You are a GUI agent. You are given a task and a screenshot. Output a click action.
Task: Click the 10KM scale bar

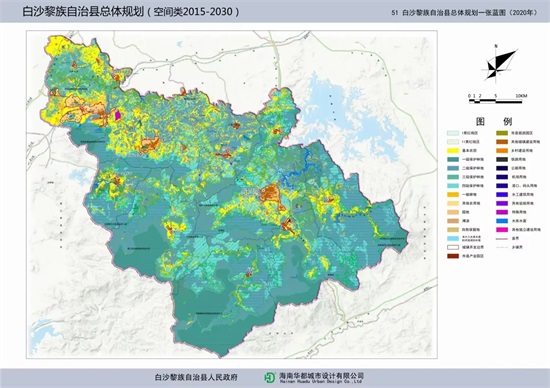(496, 101)
